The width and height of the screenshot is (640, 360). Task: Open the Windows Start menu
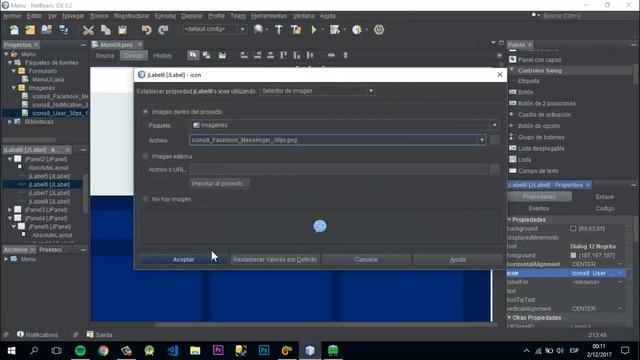click(11, 351)
